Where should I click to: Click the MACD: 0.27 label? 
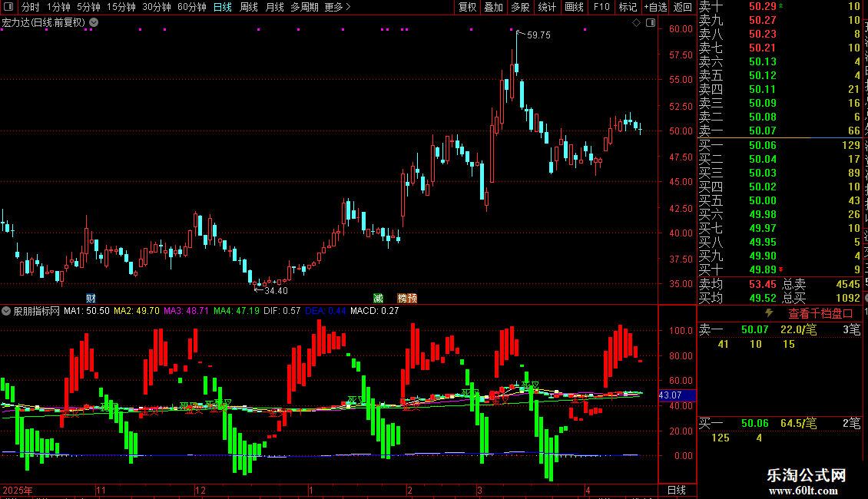pos(374,311)
